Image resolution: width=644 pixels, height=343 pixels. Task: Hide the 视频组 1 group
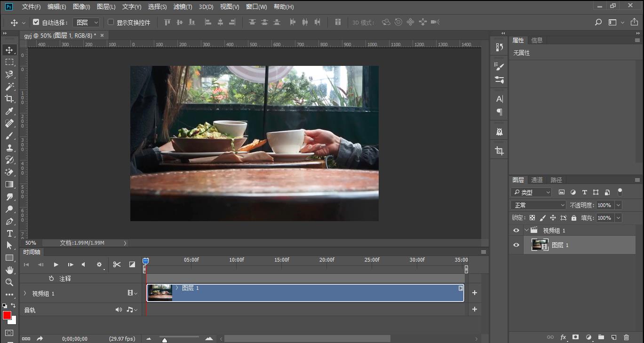[516, 231]
